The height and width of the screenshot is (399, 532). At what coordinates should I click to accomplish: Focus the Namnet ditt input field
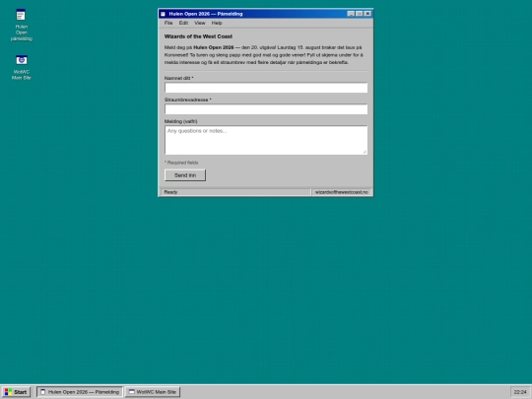266,88
